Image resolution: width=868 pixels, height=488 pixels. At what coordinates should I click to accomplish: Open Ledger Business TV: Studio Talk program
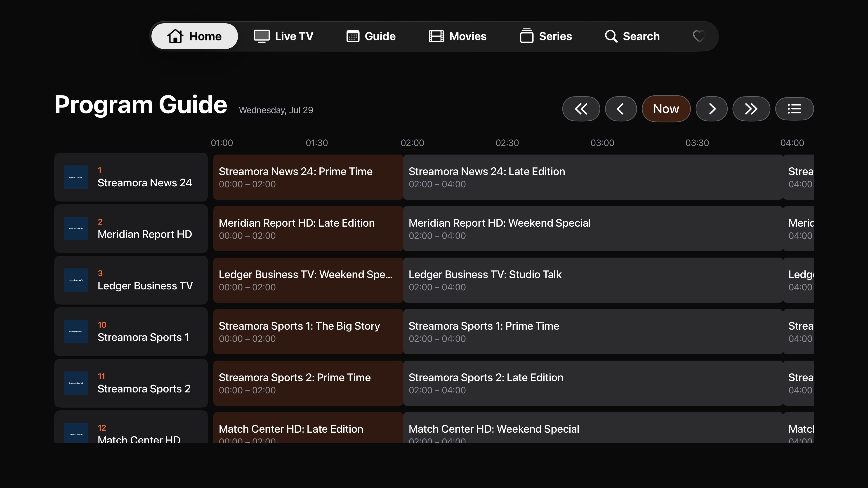click(593, 280)
